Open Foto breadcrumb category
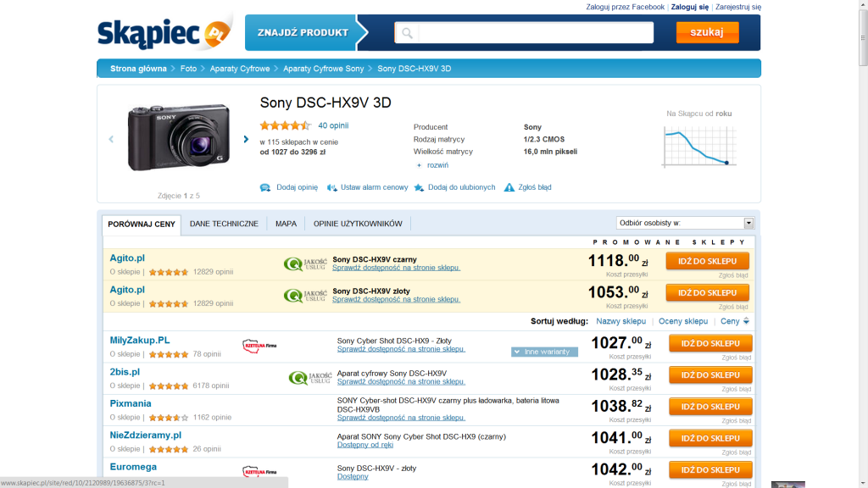The width and height of the screenshot is (868, 488). (188, 69)
